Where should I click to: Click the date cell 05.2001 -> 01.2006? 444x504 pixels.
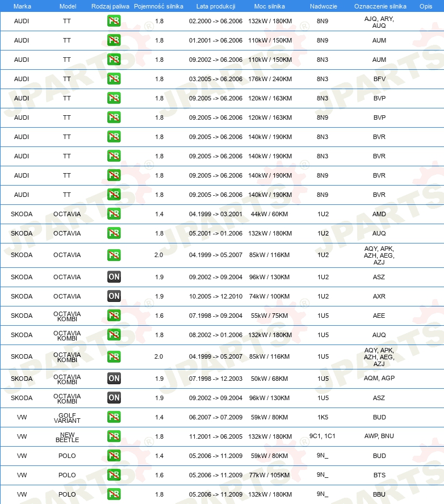(216, 233)
